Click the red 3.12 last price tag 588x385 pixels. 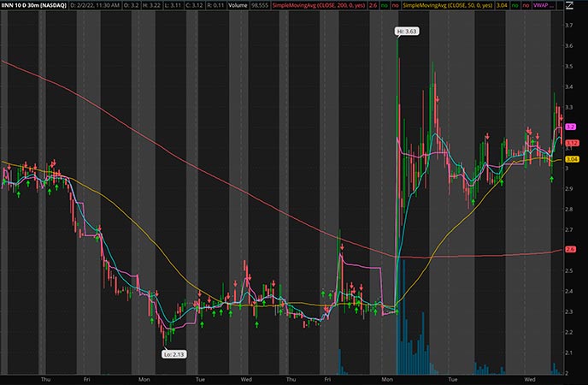(x=571, y=143)
